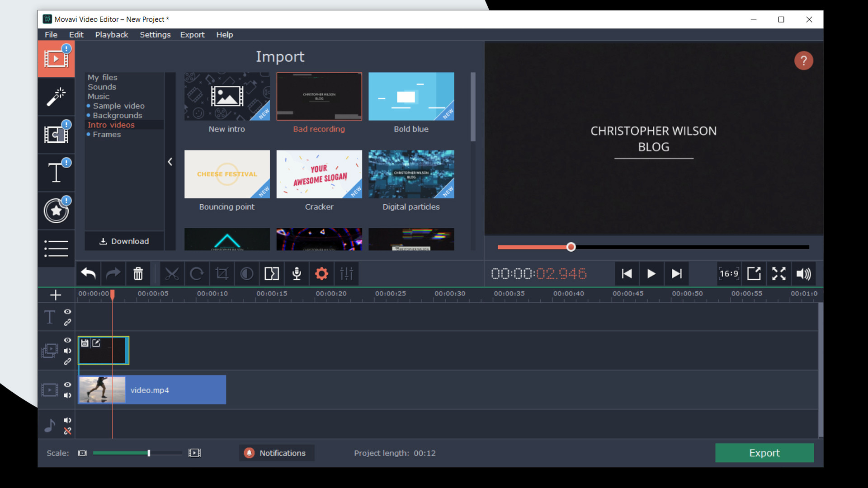Expand the Sample video category
The width and height of the screenshot is (868, 488).
(119, 105)
